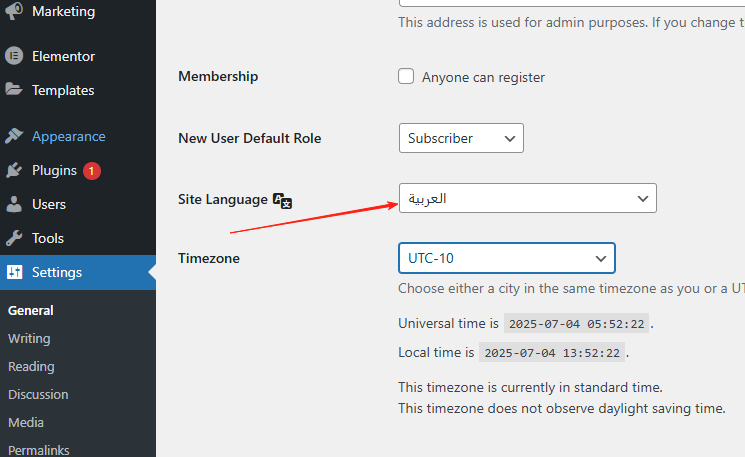Expand the Timezone UTC-10 dropdown

click(x=506, y=258)
